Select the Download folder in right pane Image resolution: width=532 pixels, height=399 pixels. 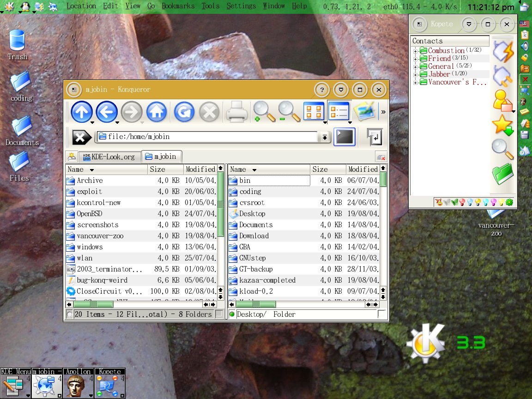coord(254,236)
